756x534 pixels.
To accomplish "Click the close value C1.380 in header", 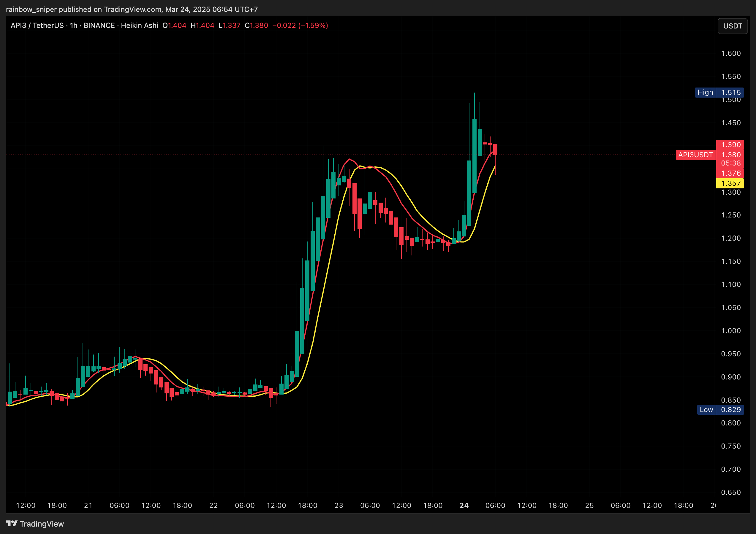I will [x=256, y=26].
